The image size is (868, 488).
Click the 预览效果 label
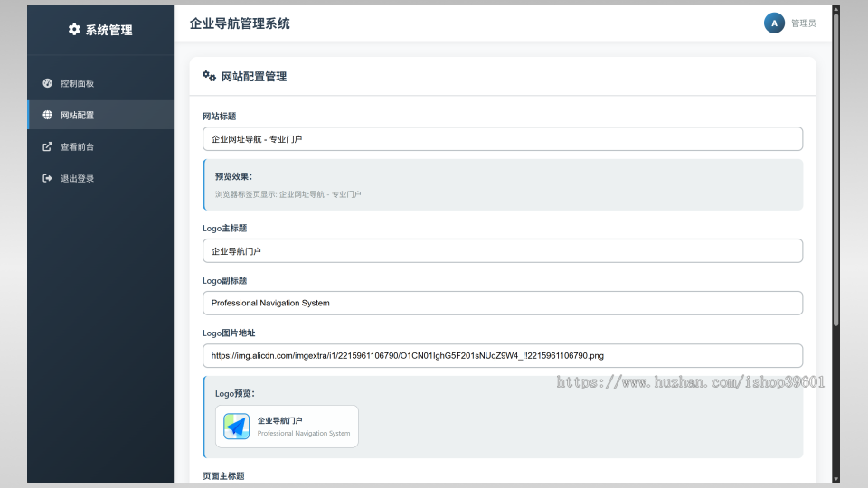tap(233, 176)
